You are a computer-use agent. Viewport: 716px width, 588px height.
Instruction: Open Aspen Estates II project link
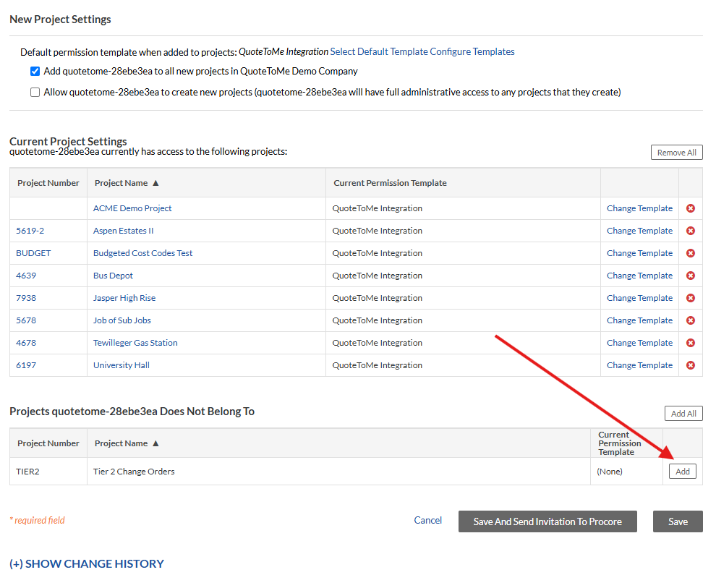pos(123,231)
